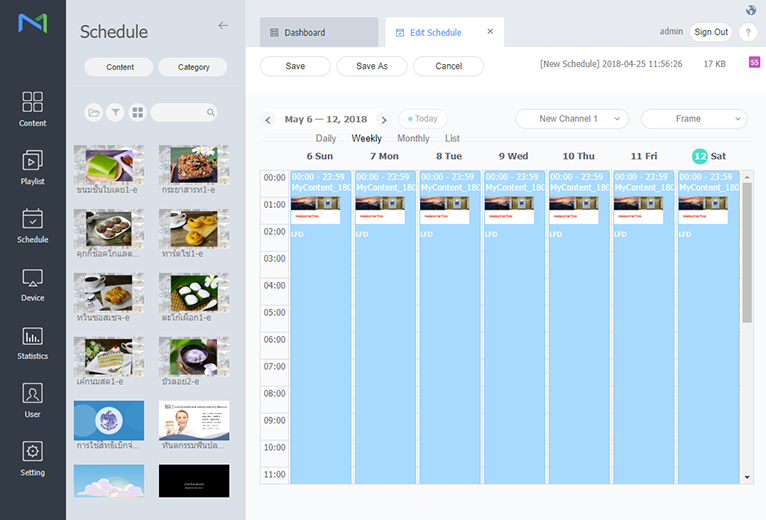Click the open folder icon
766x520 pixels.
pyautogui.click(x=93, y=113)
